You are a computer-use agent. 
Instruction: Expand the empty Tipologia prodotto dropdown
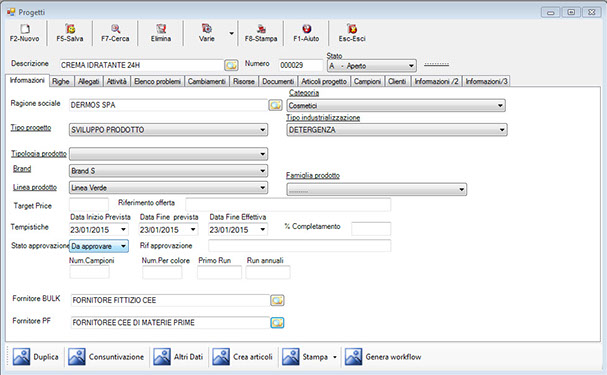(x=168, y=154)
